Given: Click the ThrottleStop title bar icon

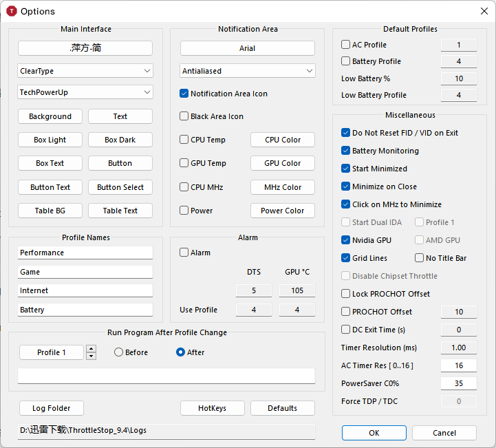Looking at the screenshot, I should [x=11, y=11].
